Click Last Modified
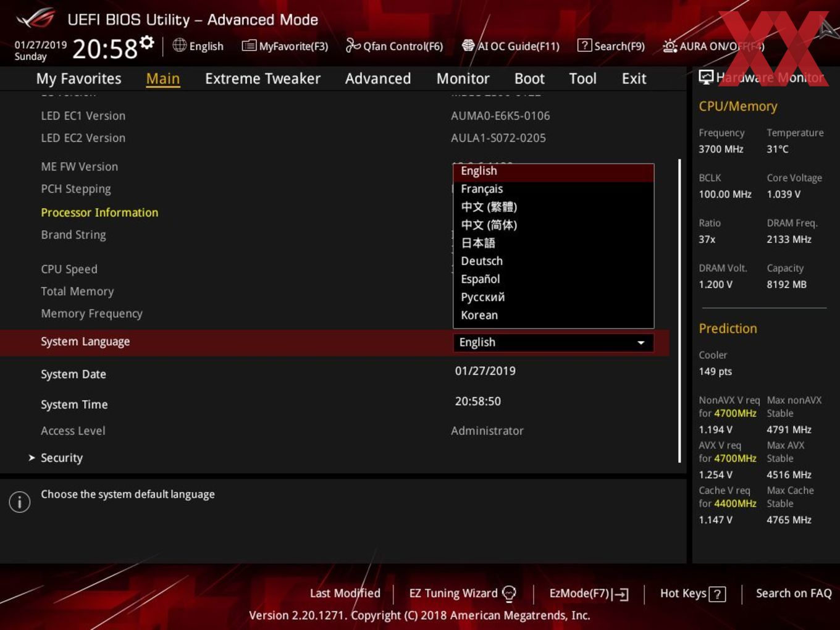The height and width of the screenshot is (630, 840). click(x=345, y=593)
